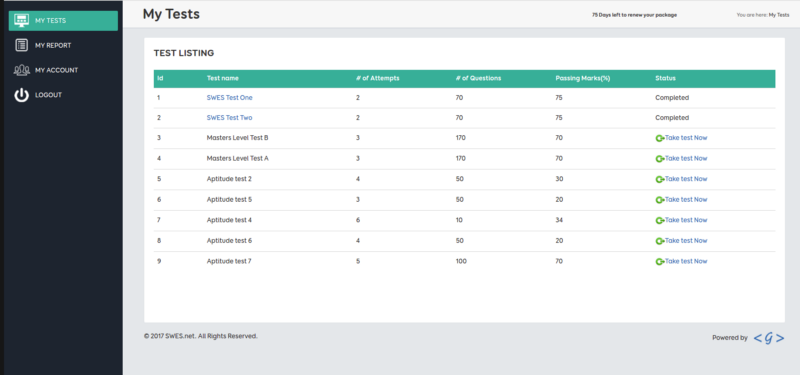Open MY TESTS in sidebar
The image size is (800, 375).
click(63, 20)
